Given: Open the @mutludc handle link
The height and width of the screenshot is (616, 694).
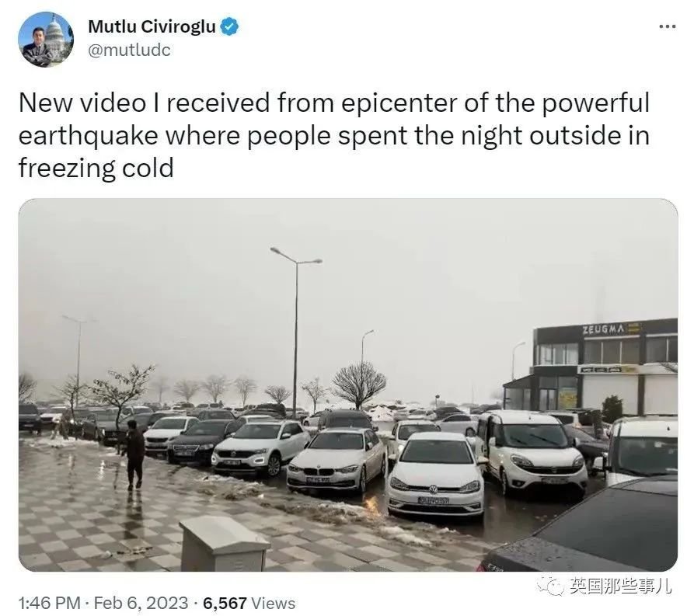Looking at the screenshot, I should click(129, 50).
